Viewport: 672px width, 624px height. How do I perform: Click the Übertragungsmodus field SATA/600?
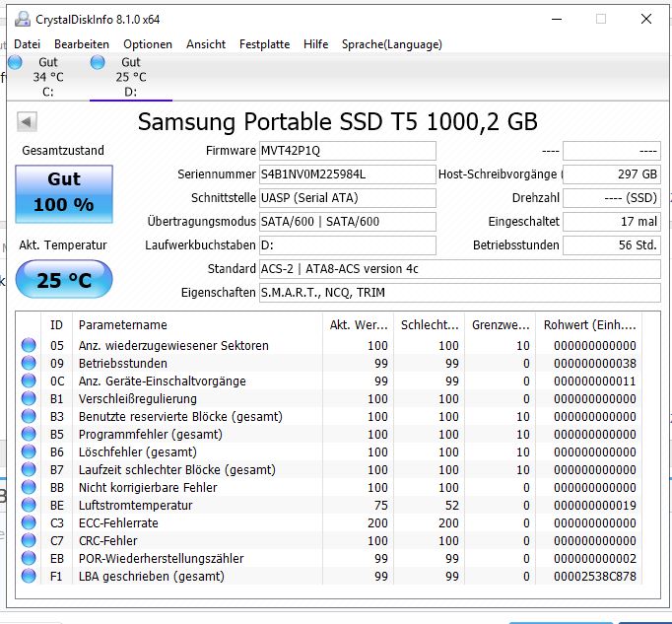coord(348,222)
